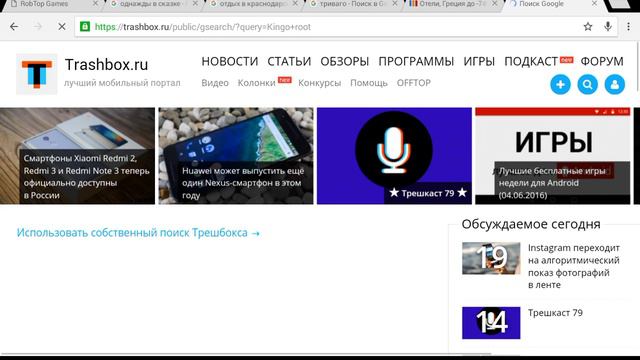Screen dimensions: 640x360
Task: Click the blue plus add button
Action: point(560,84)
